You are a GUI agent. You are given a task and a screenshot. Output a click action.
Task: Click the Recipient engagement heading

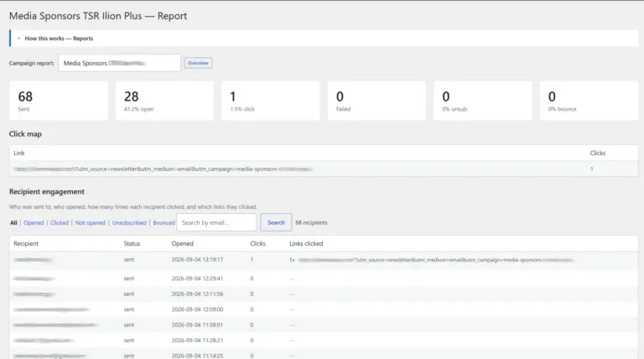47,191
